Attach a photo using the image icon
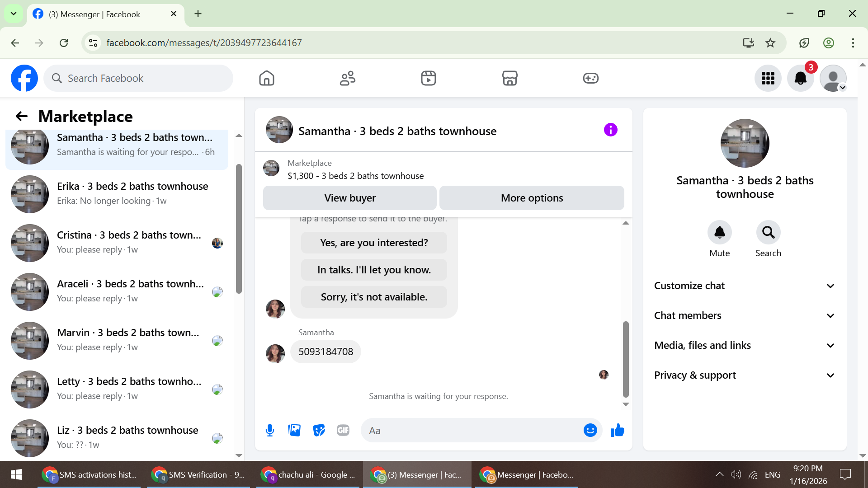 pos(294,430)
